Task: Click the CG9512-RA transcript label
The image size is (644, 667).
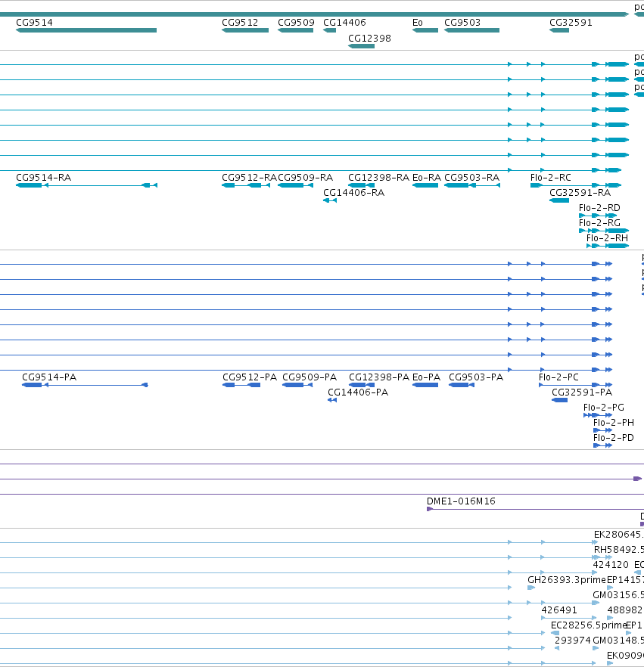Action: (249, 178)
